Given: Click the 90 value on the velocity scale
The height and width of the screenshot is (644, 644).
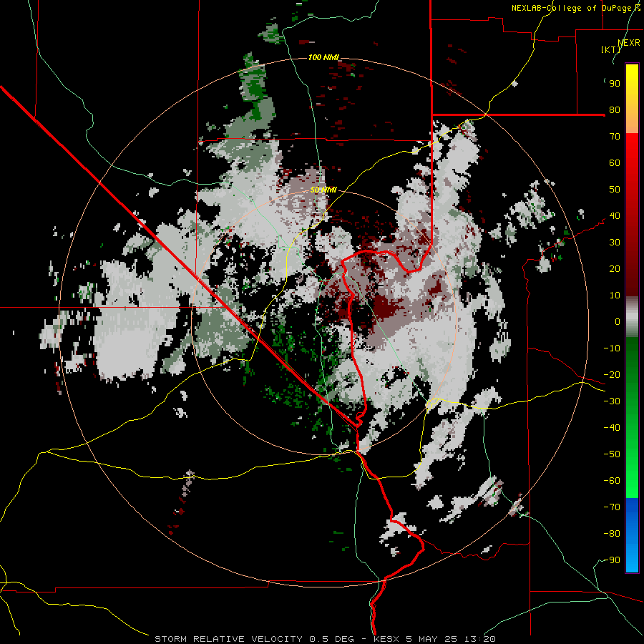Looking at the screenshot, I should coord(615,84).
